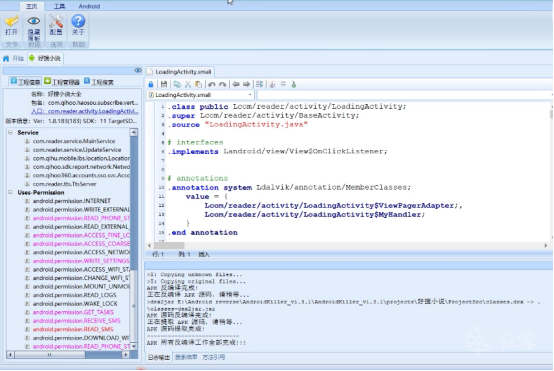Open an APK with the 打开 folder icon
The width and height of the screenshot is (554, 371).
pyautogui.click(x=11, y=25)
